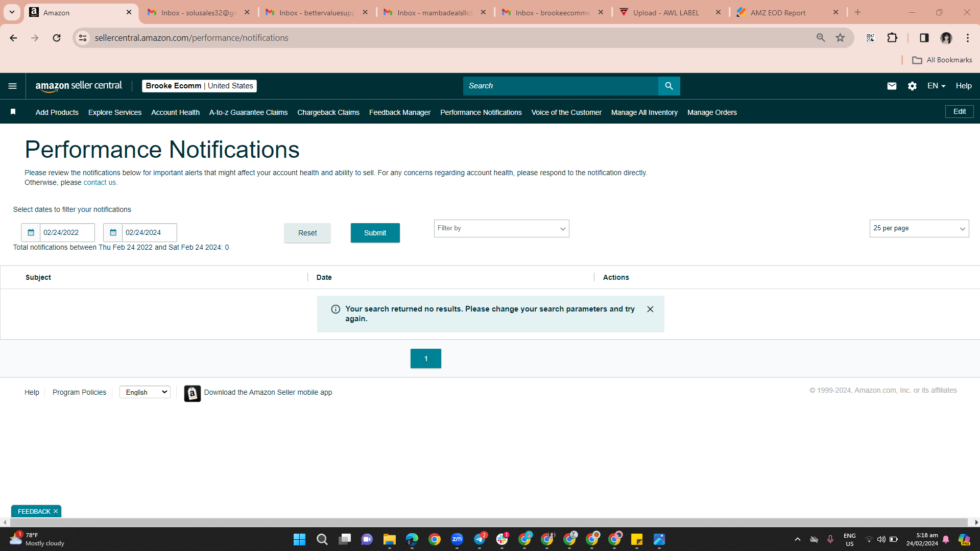Click the end date field 02/24/2024
This screenshot has height=551, width=980.
[x=150, y=232]
